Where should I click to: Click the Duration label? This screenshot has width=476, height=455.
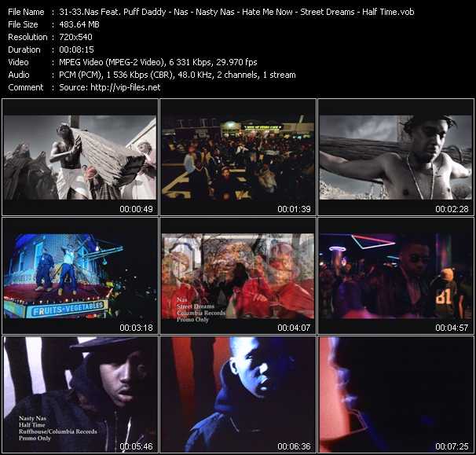[x=24, y=50]
